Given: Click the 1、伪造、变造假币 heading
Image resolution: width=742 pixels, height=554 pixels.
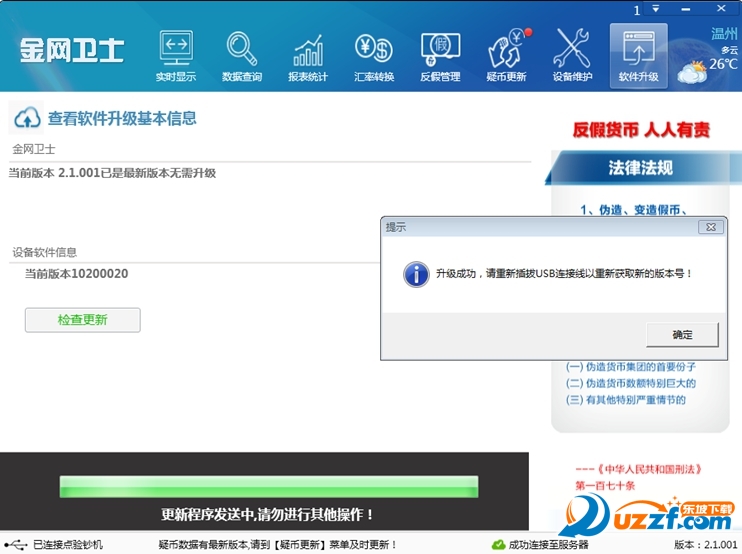Looking at the screenshot, I should point(634,210).
